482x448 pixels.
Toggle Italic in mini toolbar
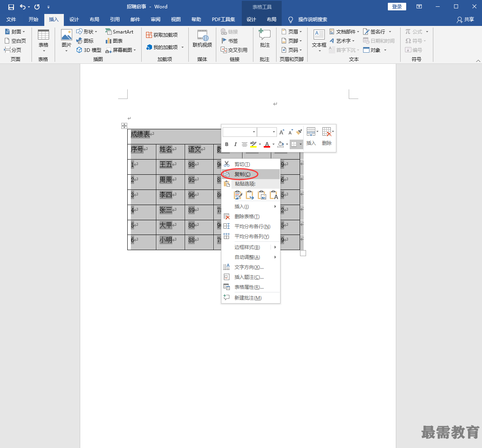pyautogui.click(x=235, y=144)
